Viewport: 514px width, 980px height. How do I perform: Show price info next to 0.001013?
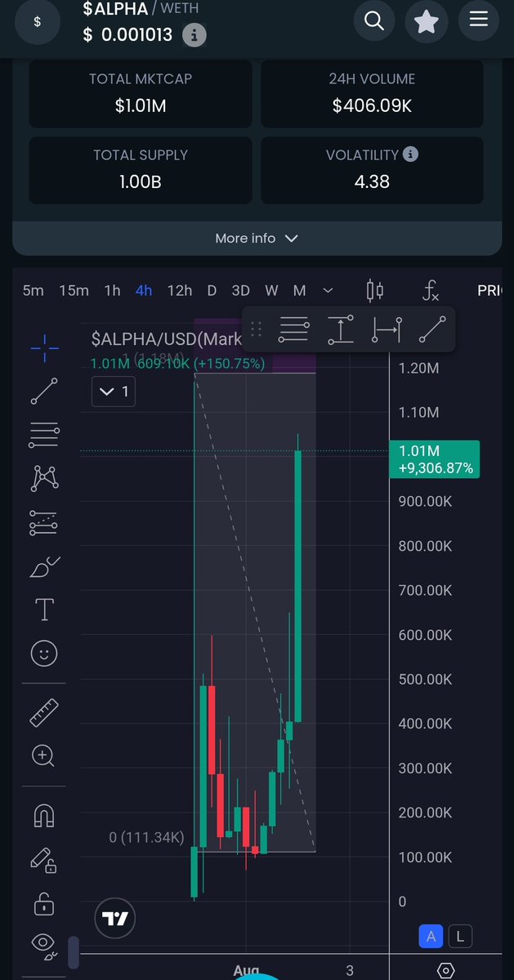pyautogui.click(x=194, y=36)
